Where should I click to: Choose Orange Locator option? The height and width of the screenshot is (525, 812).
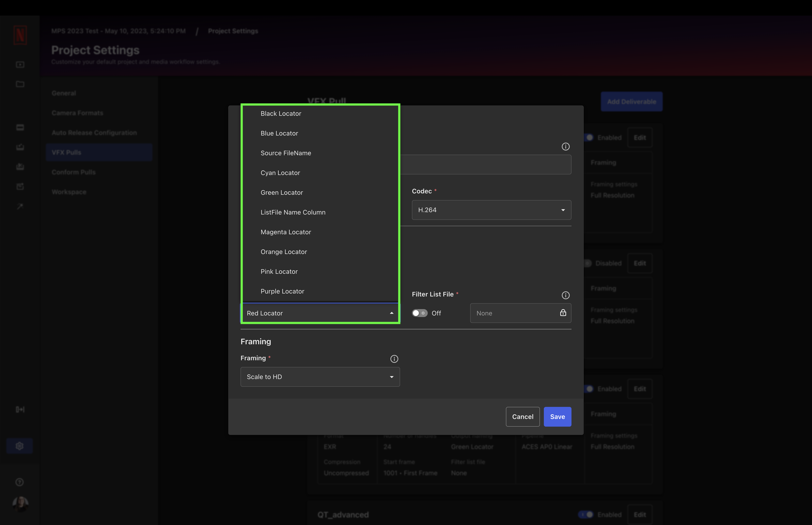point(320,252)
